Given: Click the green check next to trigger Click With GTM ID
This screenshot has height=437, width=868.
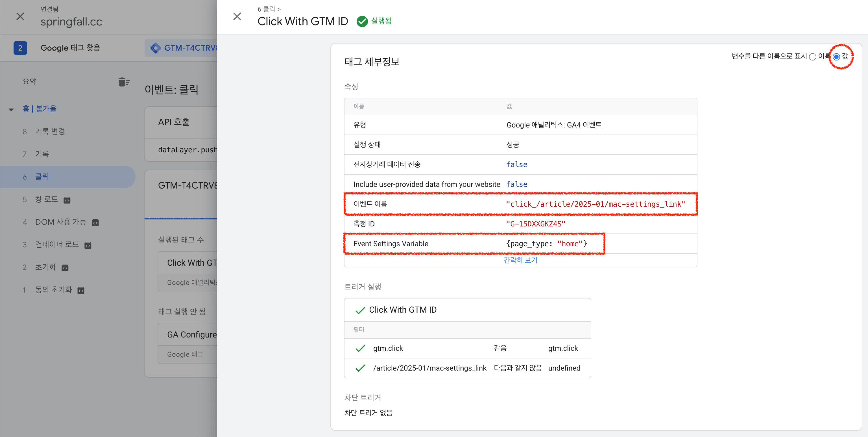Looking at the screenshot, I should click(360, 310).
